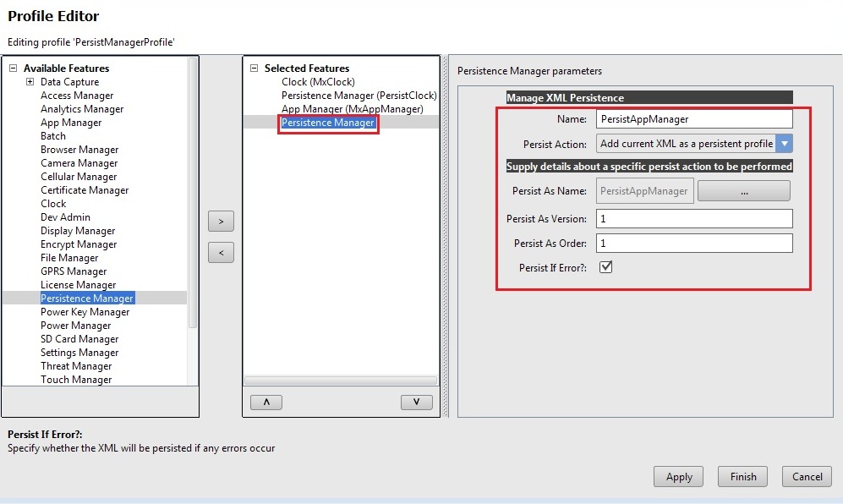Screen dimensions: 843x504
Task: Select Wi-Fi-free Camera Manager in Available Features
Action: 79,163
